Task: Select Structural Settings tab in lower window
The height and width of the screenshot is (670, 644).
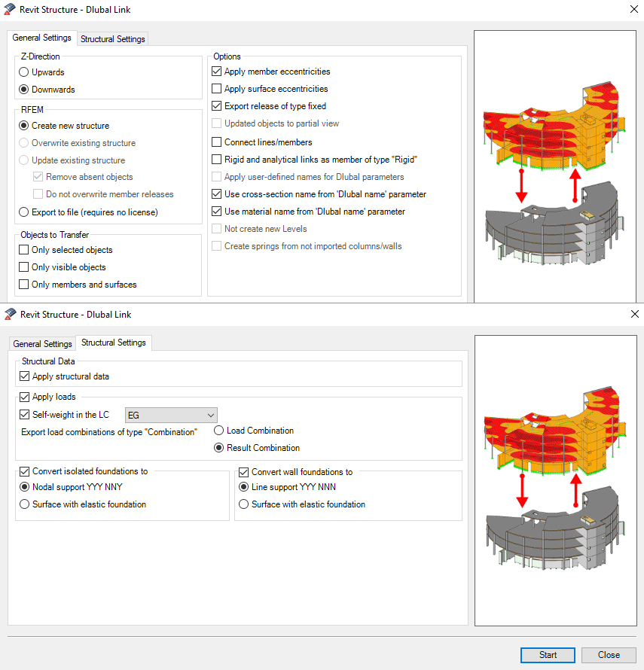Action: pyautogui.click(x=114, y=343)
